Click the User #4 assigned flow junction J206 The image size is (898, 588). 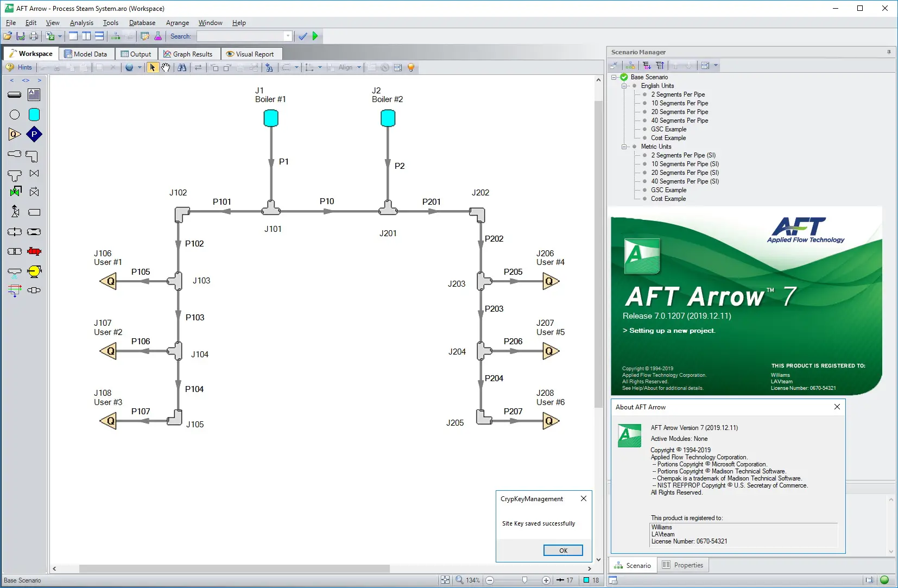(x=551, y=281)
